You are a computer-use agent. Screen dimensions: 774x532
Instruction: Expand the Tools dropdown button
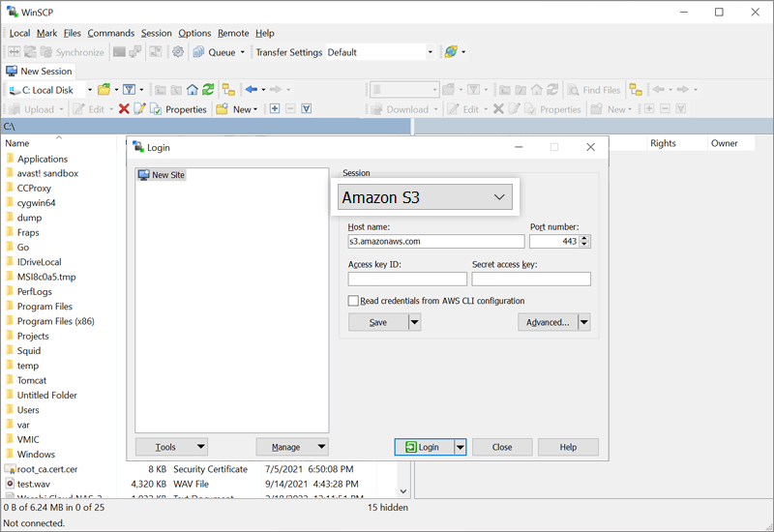pyautogui.click(x=171, y=447)
